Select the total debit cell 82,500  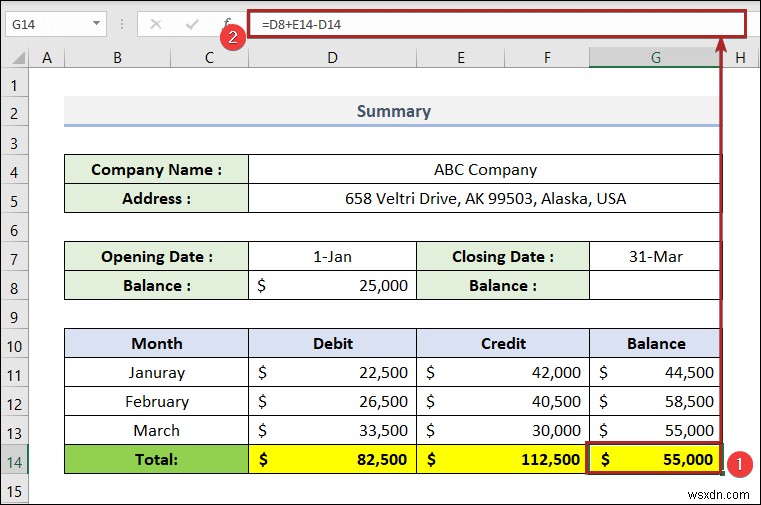tap(332, 459)
